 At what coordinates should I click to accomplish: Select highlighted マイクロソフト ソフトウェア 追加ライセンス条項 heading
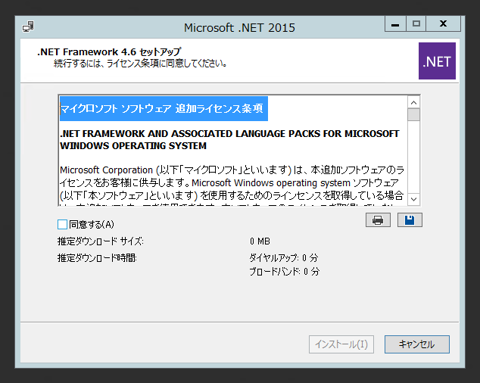point(164,109)
